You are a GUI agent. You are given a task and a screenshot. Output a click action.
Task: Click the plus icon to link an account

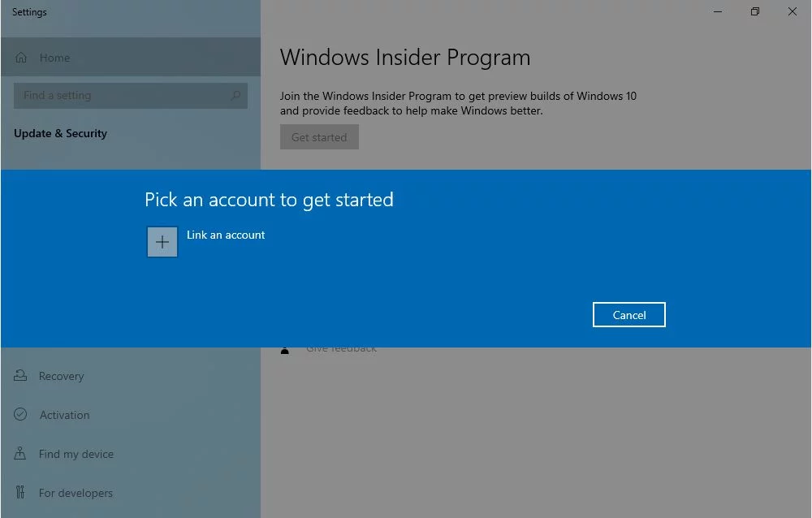(162, 242)
